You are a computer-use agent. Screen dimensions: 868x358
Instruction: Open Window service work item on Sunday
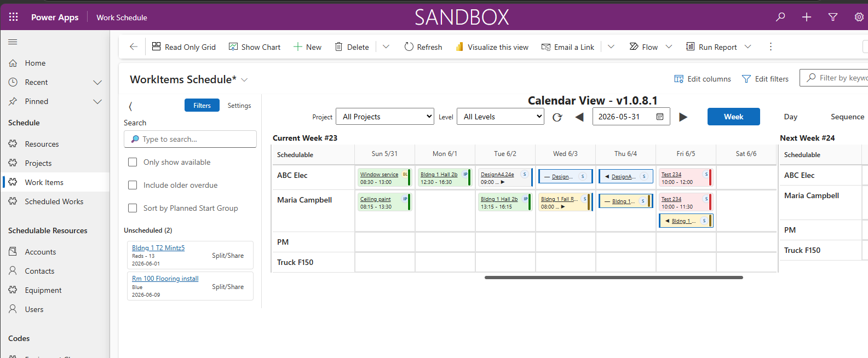[384, 178]
